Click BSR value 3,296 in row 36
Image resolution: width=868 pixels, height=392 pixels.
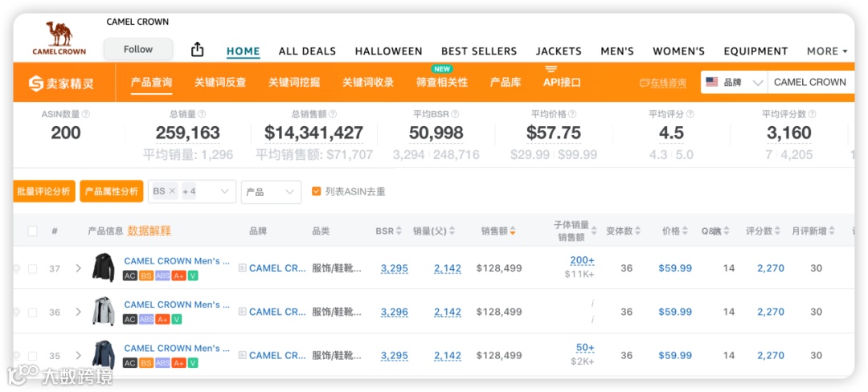(x=394, y=312)
